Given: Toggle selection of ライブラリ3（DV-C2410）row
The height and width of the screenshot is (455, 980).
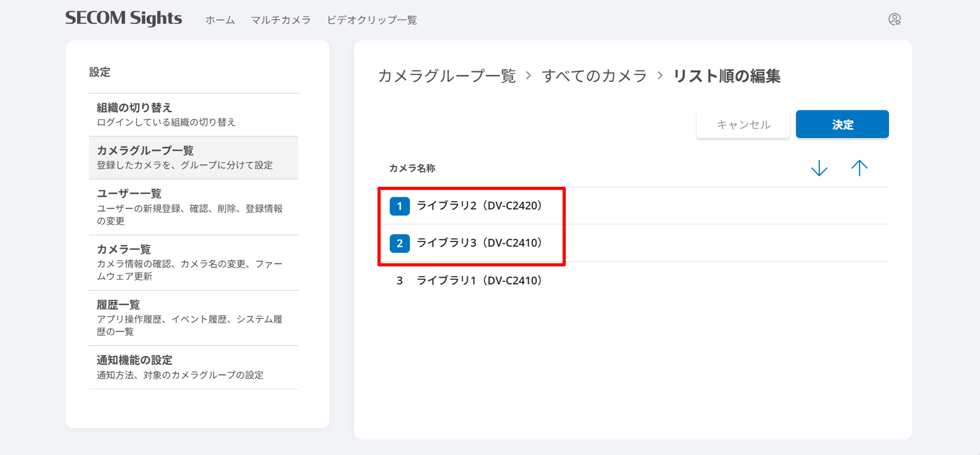Looking at the screenshot, I should pyautogui.click(x=633, y=243).
